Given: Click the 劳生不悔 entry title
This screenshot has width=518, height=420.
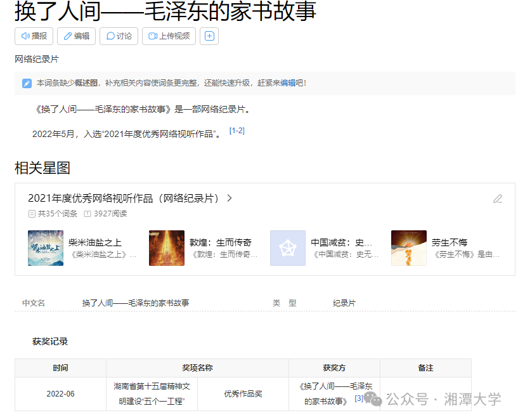Looking at the screenshot, I should click(450, 242).
